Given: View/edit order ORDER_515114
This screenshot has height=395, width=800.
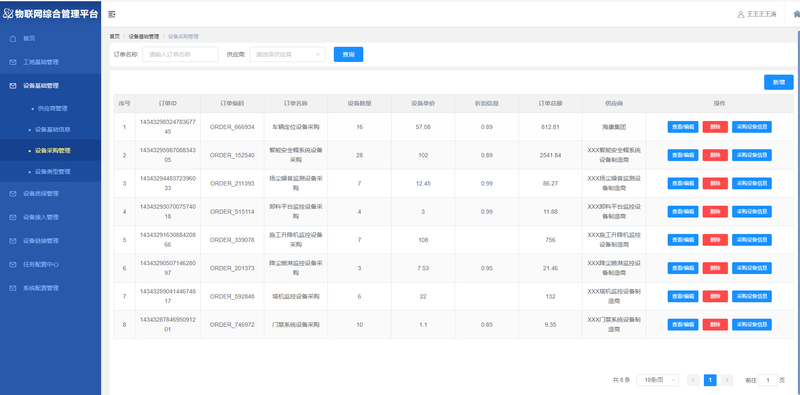Looking at the screenshot, I should tap(683, 211).
